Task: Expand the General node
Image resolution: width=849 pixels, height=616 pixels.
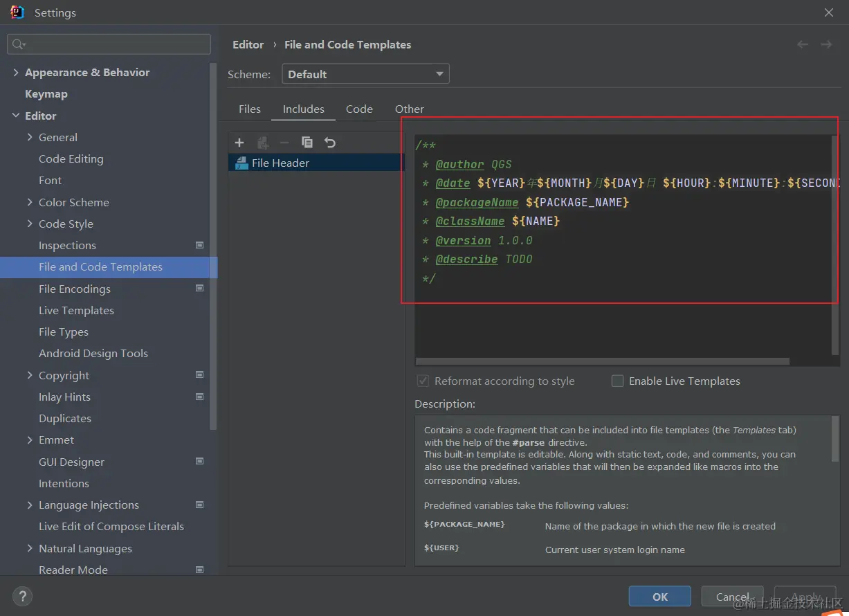Action: [x=30, y=137]
